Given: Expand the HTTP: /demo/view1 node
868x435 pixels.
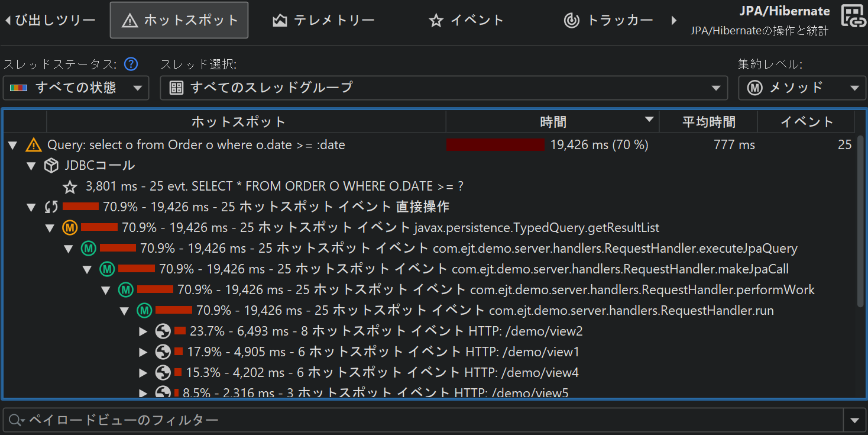Looking at the screenshot, I should coord(143,353).
